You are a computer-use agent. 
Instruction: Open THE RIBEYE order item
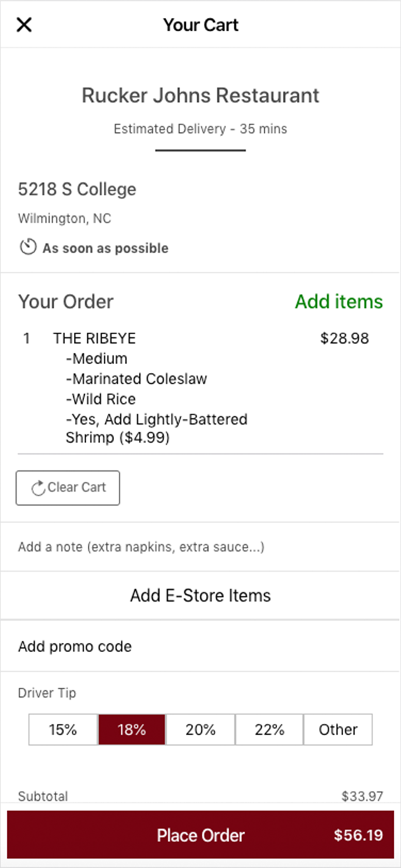pyautogui.click(x=94, y=339)
